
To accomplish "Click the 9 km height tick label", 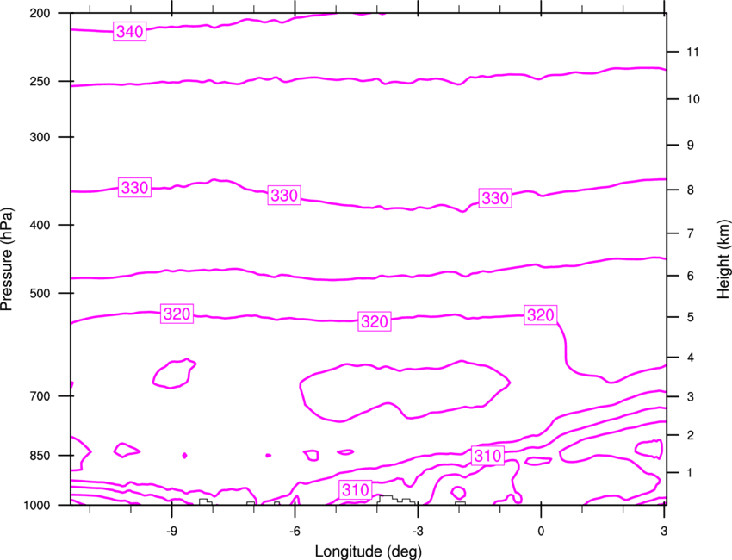I will point(690,145).
